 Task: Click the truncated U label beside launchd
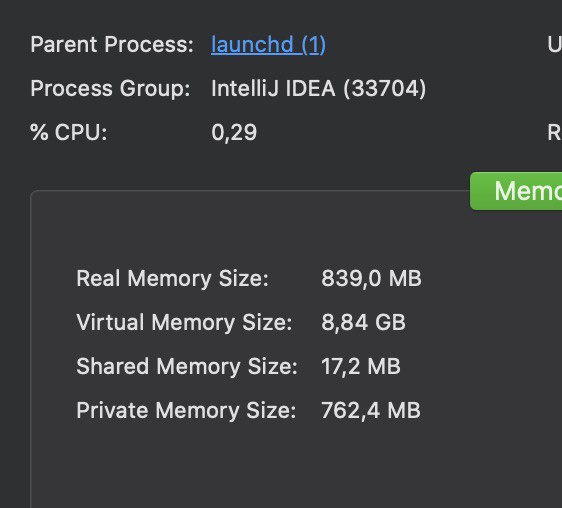coord(554,44)
